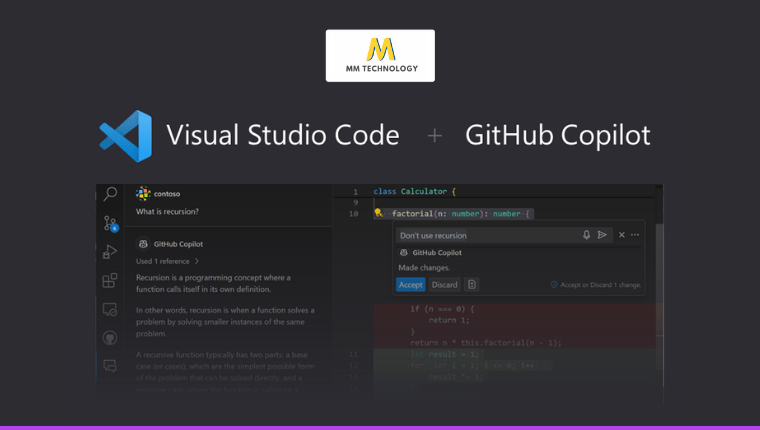Open the Search view in activity bar
The height and width of the screenshot is (430, 760).
pos(110,194)
